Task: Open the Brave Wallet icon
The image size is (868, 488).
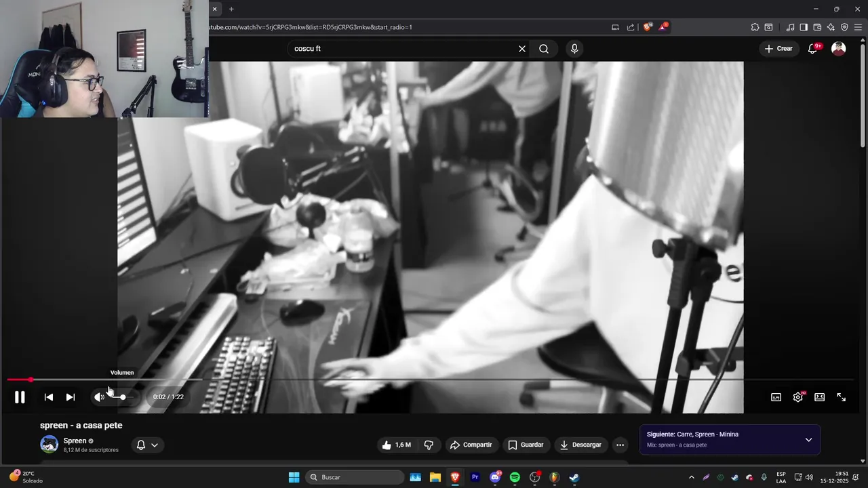Action: (x=817, y=27)
